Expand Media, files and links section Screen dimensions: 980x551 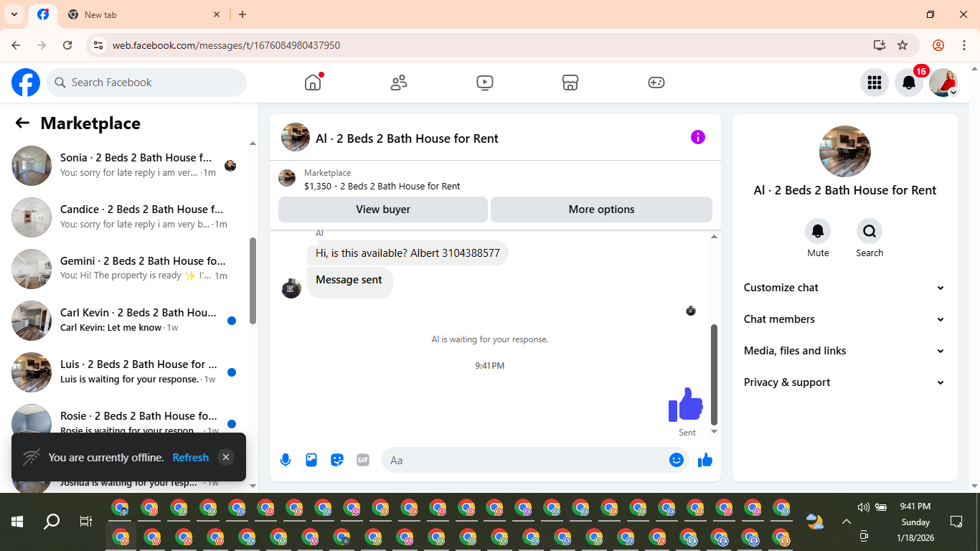(844, 351)
